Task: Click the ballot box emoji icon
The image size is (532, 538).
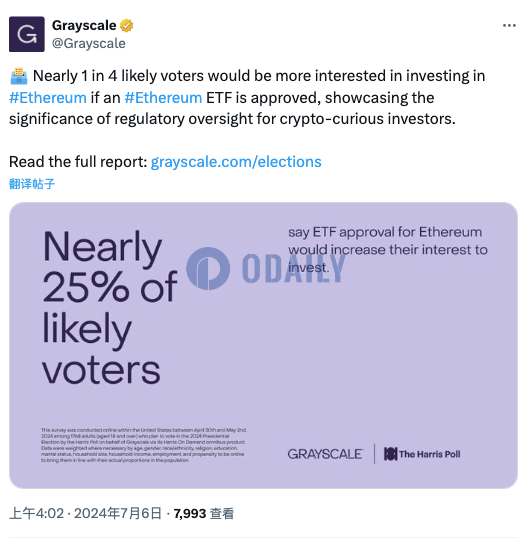Action: (x=19, y=76)
